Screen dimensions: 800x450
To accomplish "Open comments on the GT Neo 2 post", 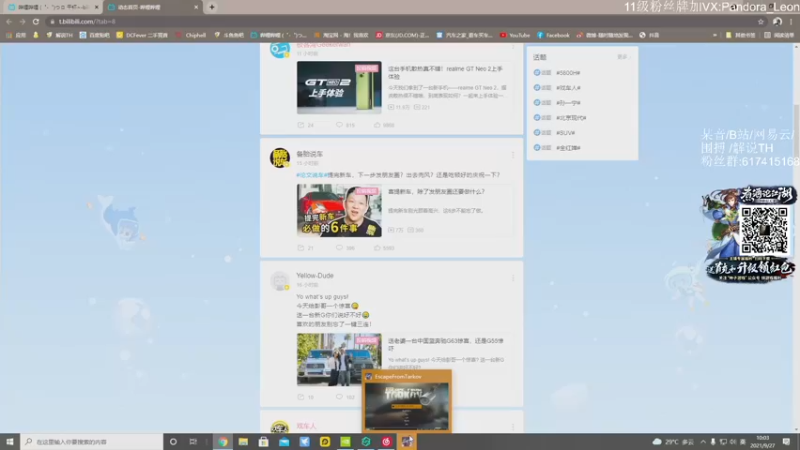I will (x=345, y=125).
